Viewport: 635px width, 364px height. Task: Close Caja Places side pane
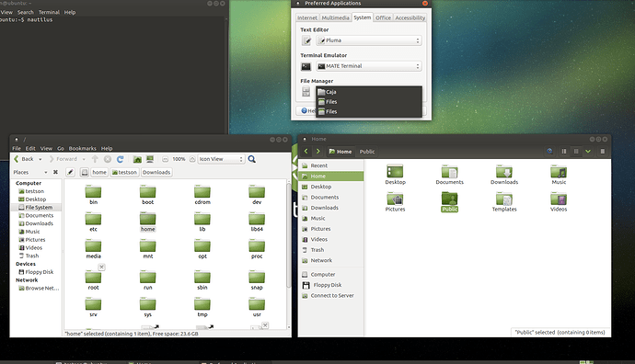point(55,172)
